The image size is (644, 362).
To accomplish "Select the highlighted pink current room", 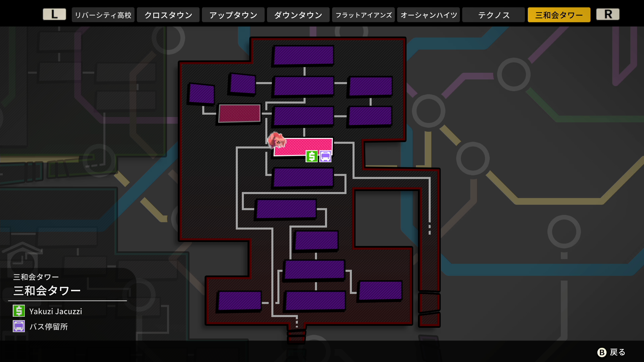I will (x=303, y=147).
